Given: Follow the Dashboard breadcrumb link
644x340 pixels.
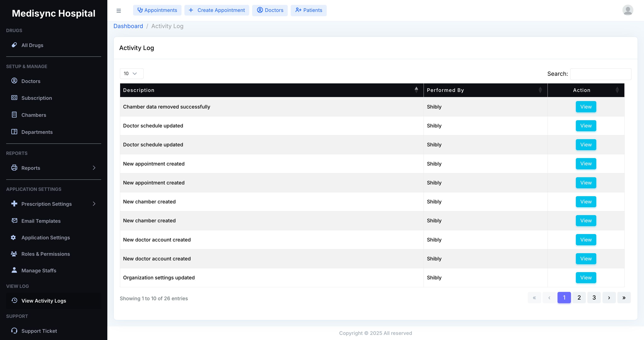Looking at the screenshot, I should (x=128, y=26).
